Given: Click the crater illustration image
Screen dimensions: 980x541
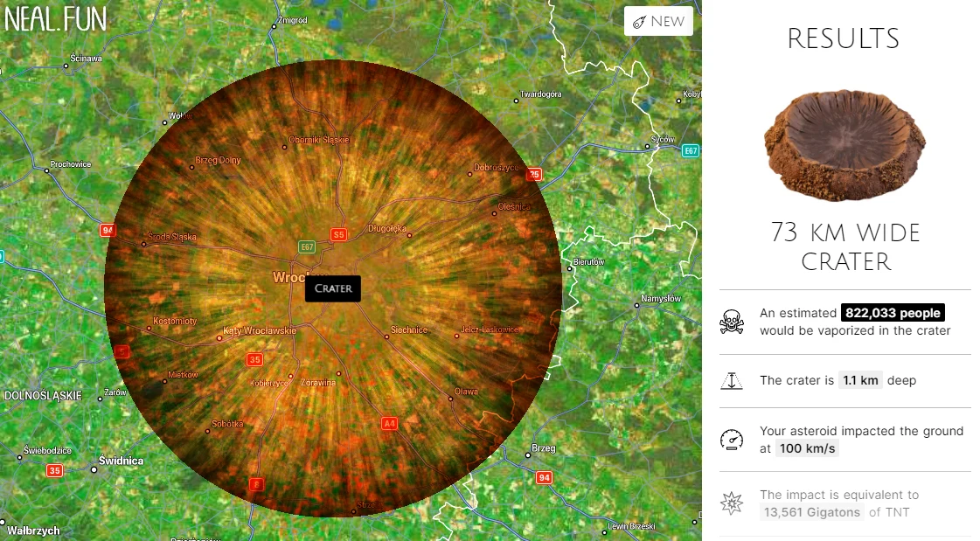Looking at the screenshot, I should coord(844,145).
